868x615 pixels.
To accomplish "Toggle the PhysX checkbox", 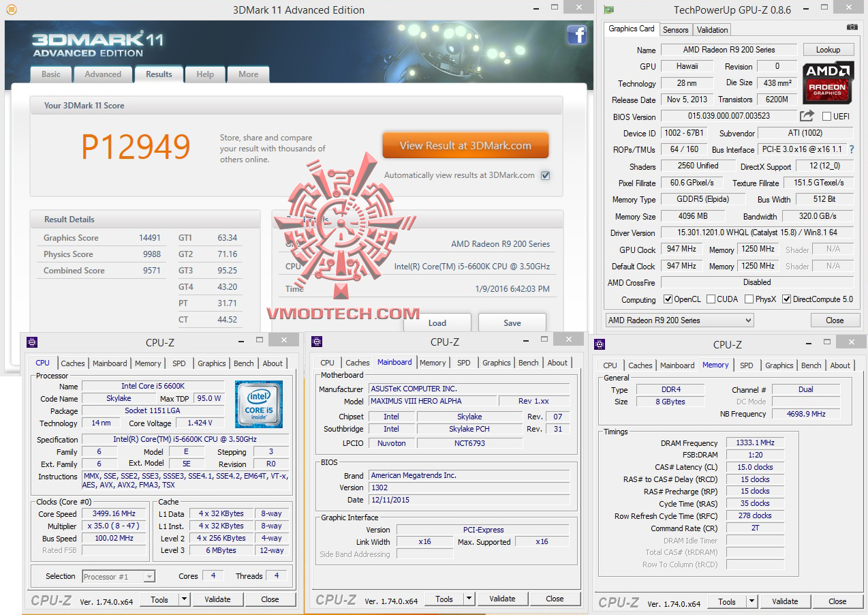I will pyautogui.click(x=749, y=299).
